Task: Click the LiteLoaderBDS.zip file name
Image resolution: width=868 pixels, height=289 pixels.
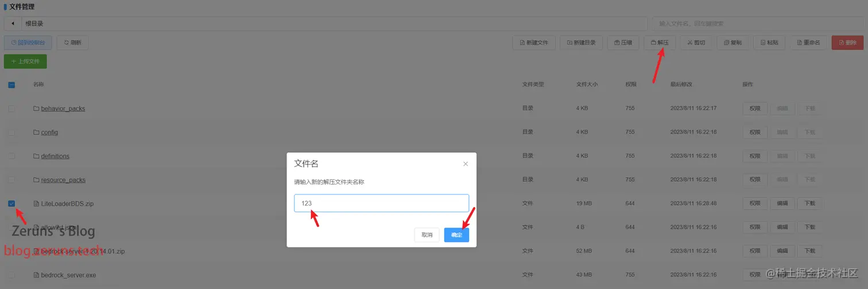Action: tap(67, 204)
